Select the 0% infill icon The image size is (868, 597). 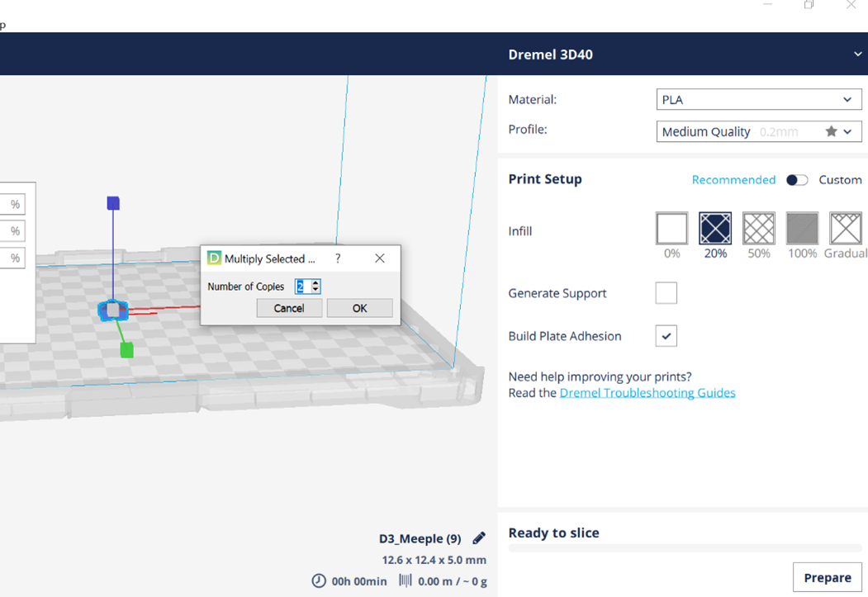pyautogui.click(x=671, y=228)
